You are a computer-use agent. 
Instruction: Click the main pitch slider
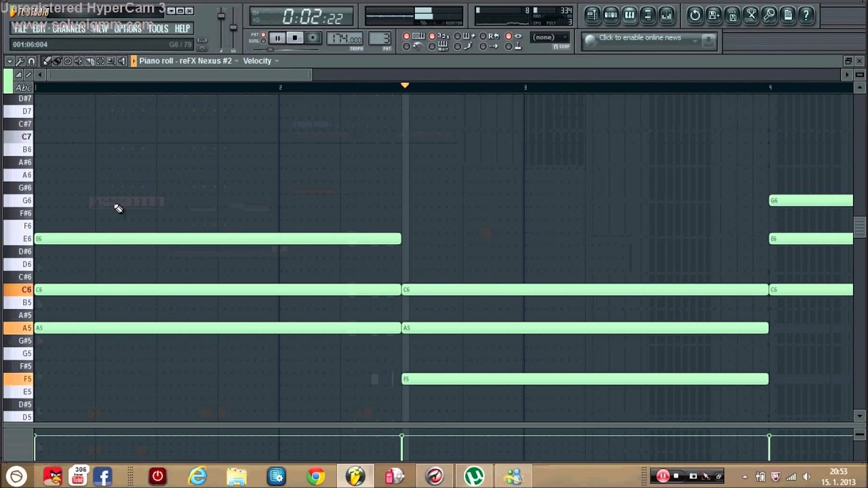point(233,28)
